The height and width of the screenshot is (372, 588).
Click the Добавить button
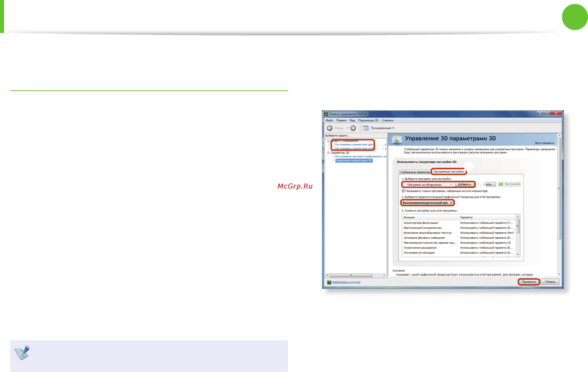tap(464, 184)
